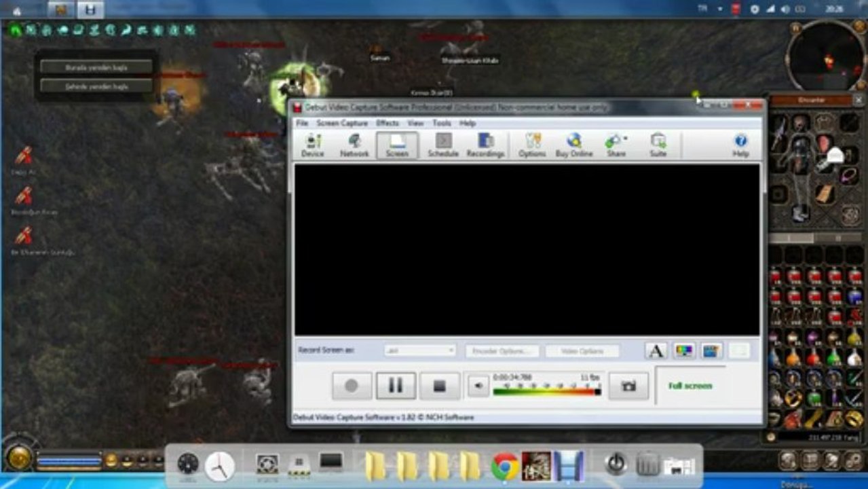Close the game inventory panel
This screenshot has height=489, width=868.
point(858,100)
